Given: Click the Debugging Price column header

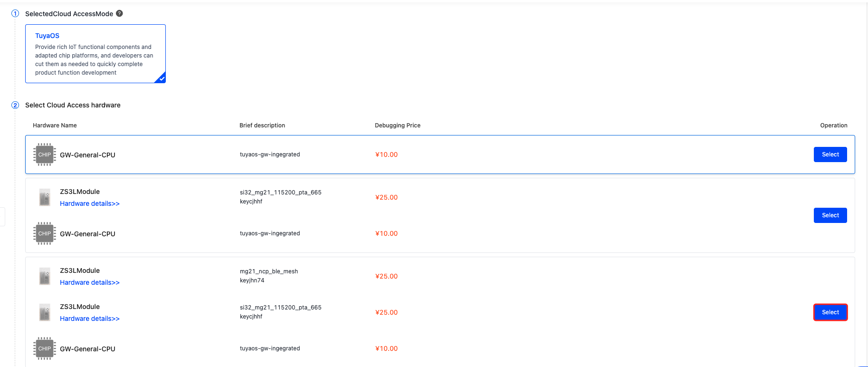Looking at the screenshot, I should (x=398, y=126).
